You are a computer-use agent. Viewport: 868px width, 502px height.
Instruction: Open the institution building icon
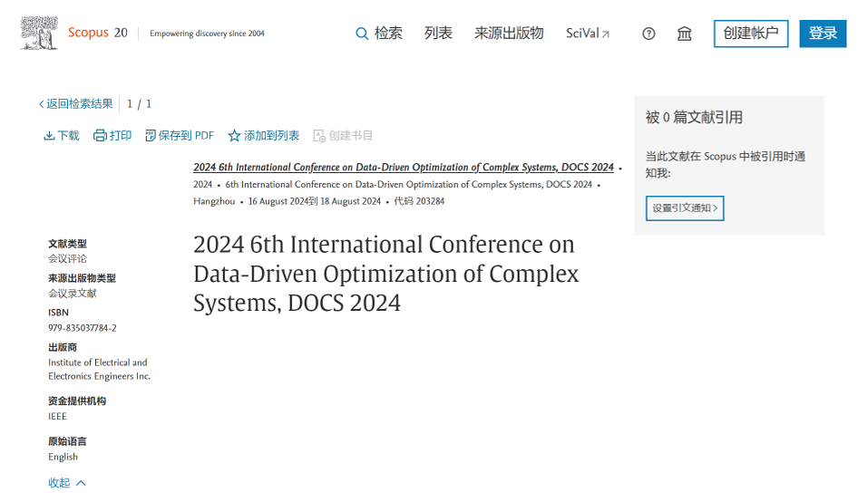point(685,34)
